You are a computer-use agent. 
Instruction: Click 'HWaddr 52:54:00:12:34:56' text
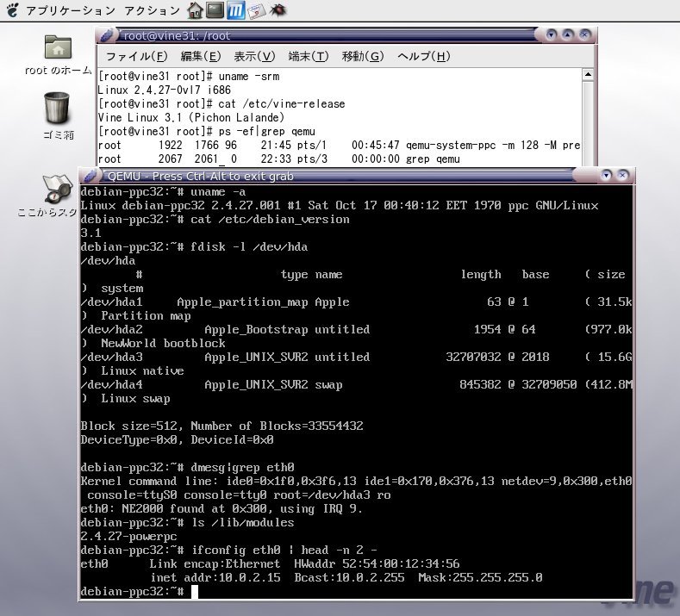pos(377,564)
